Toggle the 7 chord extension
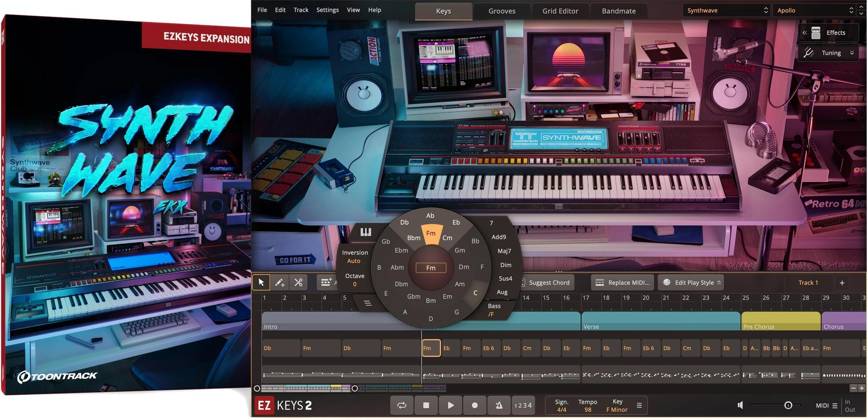The height and width of the screenshot is (420, 868). point(491,223)
